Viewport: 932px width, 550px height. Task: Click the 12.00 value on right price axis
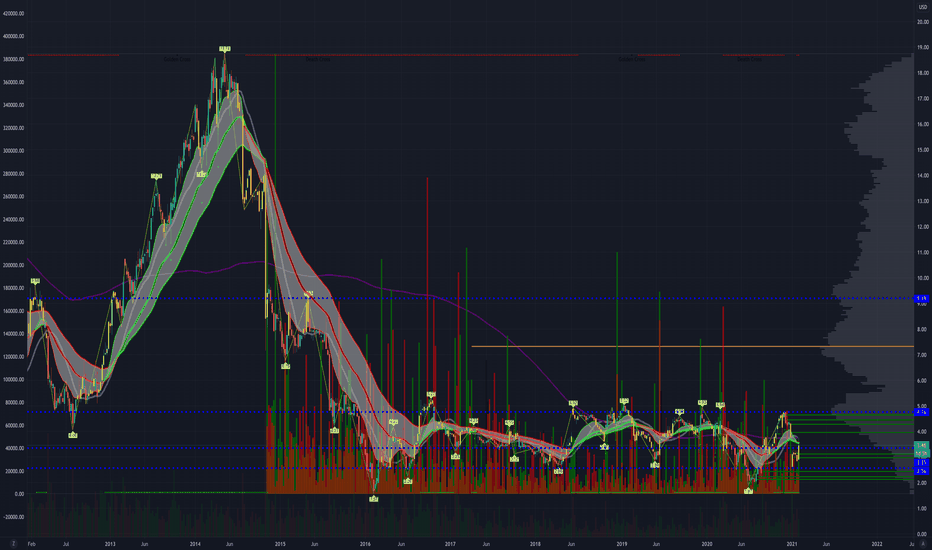coord(922,227)
